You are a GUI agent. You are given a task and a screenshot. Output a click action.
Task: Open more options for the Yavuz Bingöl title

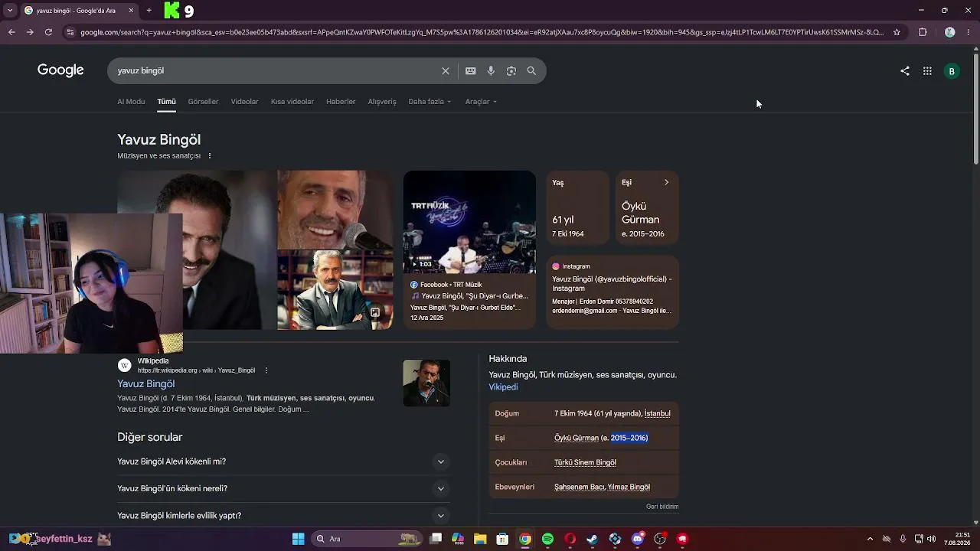(x=209, y=156)
